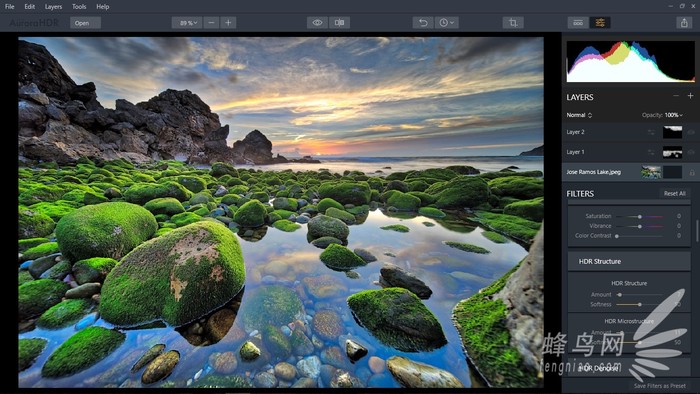Open the Layers menu

(53, 7)
